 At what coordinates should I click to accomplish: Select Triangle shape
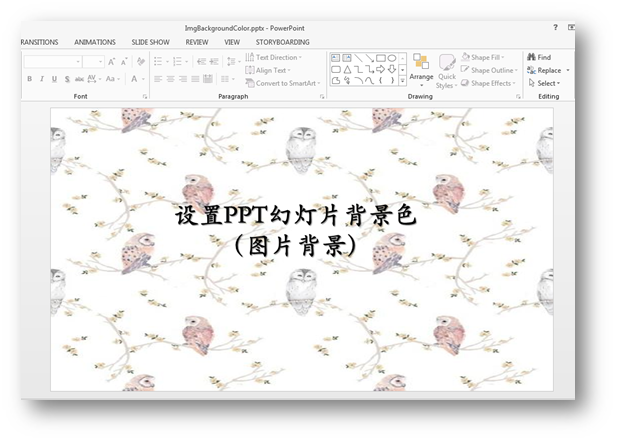pos(347,70)
